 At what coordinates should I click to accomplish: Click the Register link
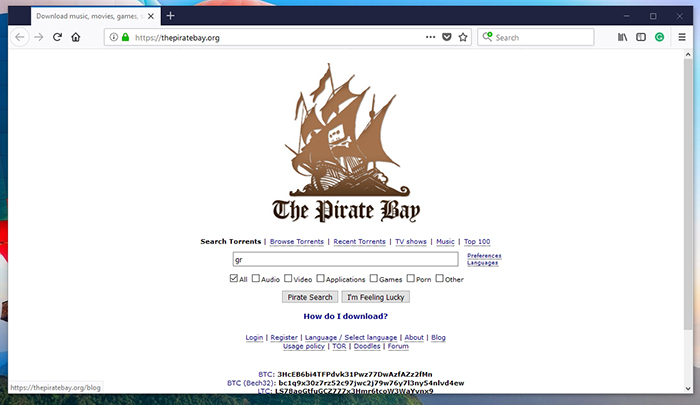284,338
